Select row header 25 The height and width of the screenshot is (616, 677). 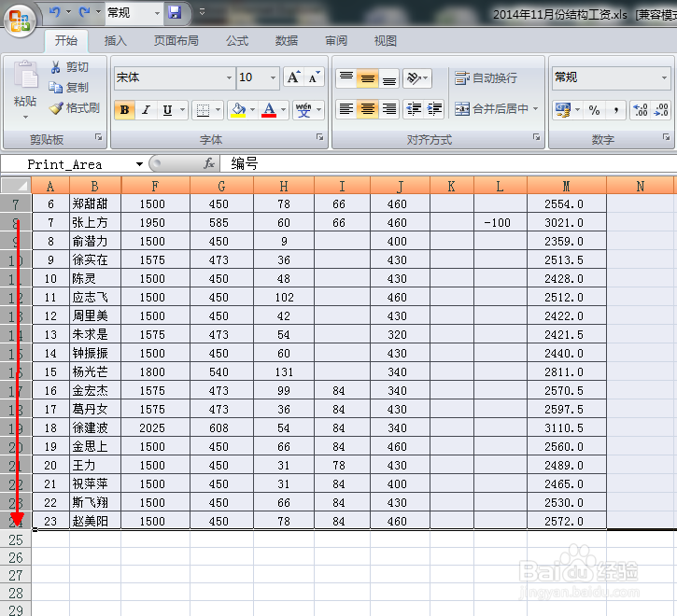(16, 539)
